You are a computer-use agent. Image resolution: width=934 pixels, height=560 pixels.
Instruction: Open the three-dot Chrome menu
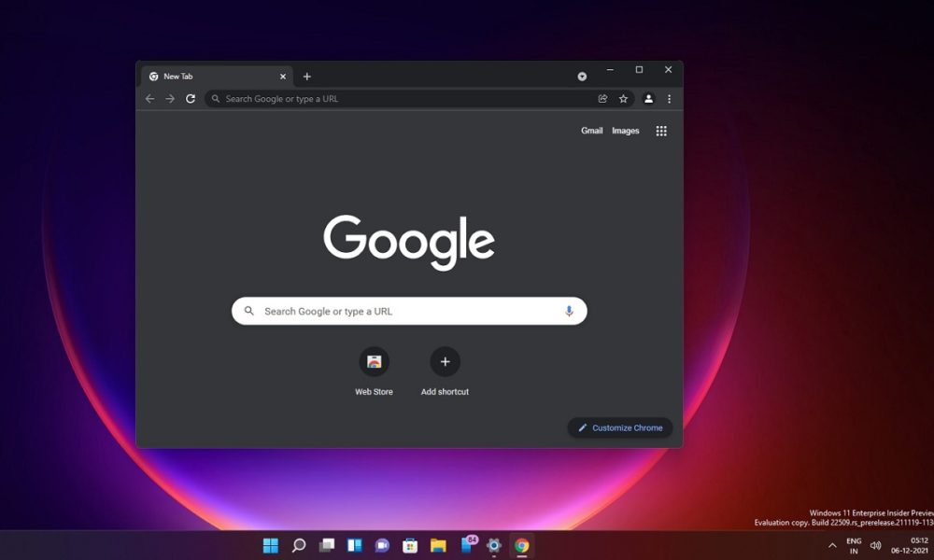(669, 98)
